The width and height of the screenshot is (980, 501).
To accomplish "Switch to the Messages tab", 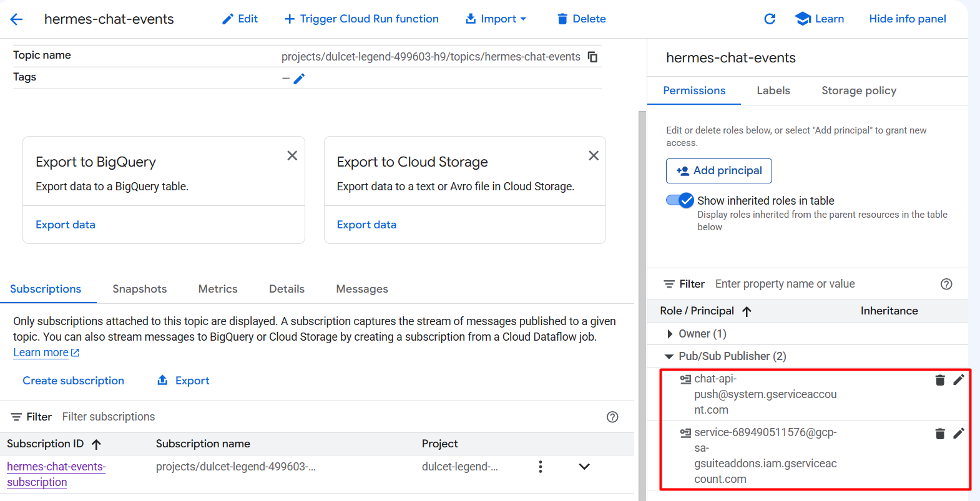I will tap(362, 289).
